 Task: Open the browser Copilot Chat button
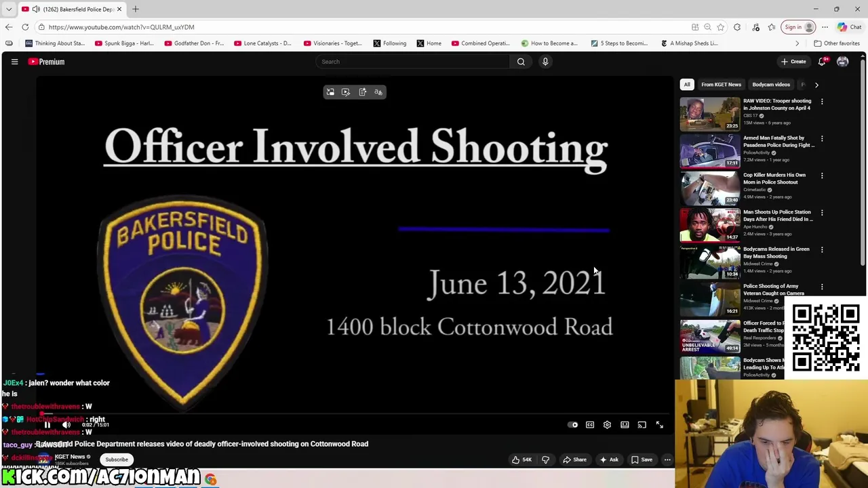[x=850, y=27]
